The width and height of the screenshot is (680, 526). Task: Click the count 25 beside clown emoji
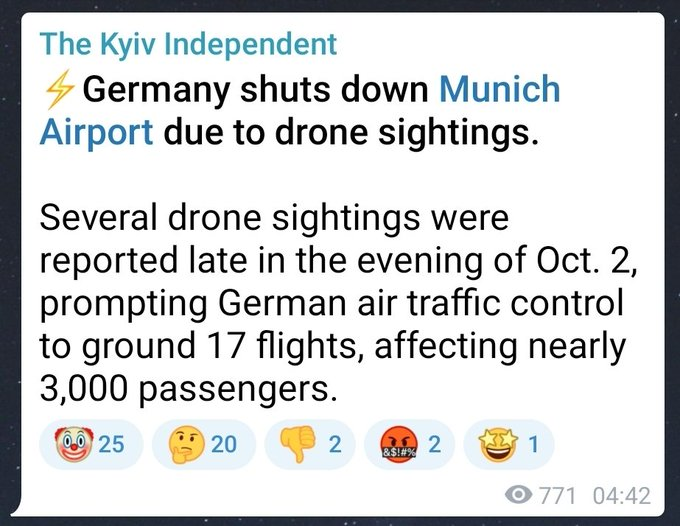click(113, 445)
